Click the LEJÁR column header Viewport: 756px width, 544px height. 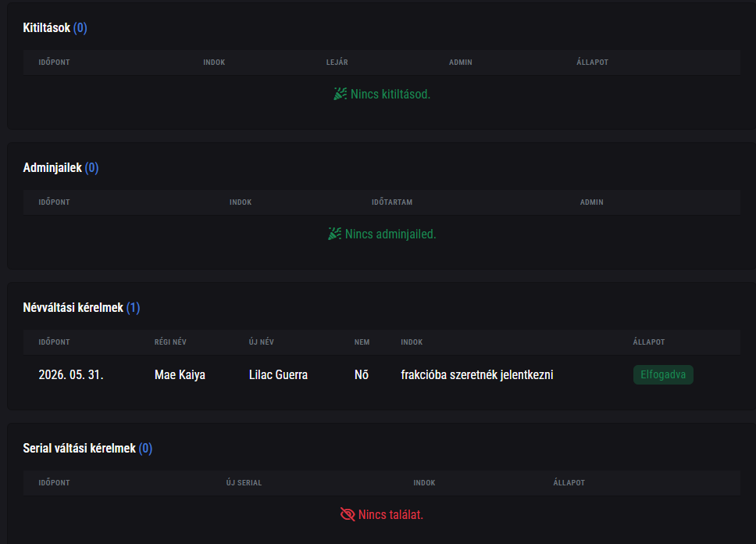pyautogui.click(x=337, y=63)
